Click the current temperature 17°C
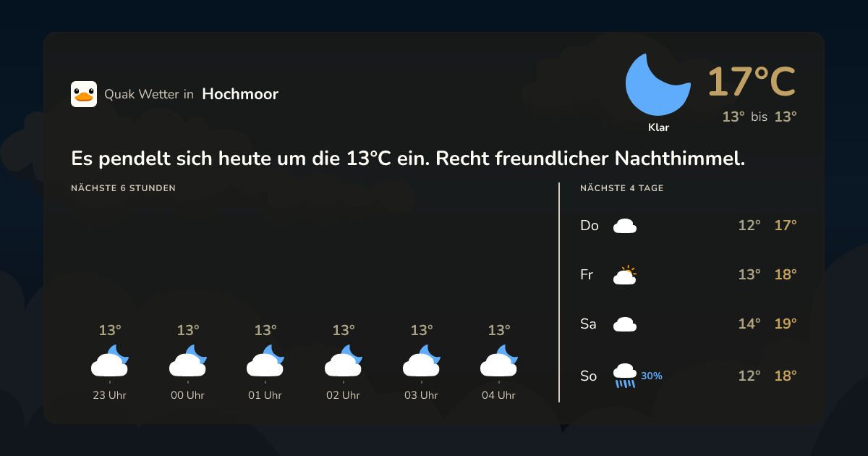Viewport: 868px width, 456px height. tap(752, 81)
